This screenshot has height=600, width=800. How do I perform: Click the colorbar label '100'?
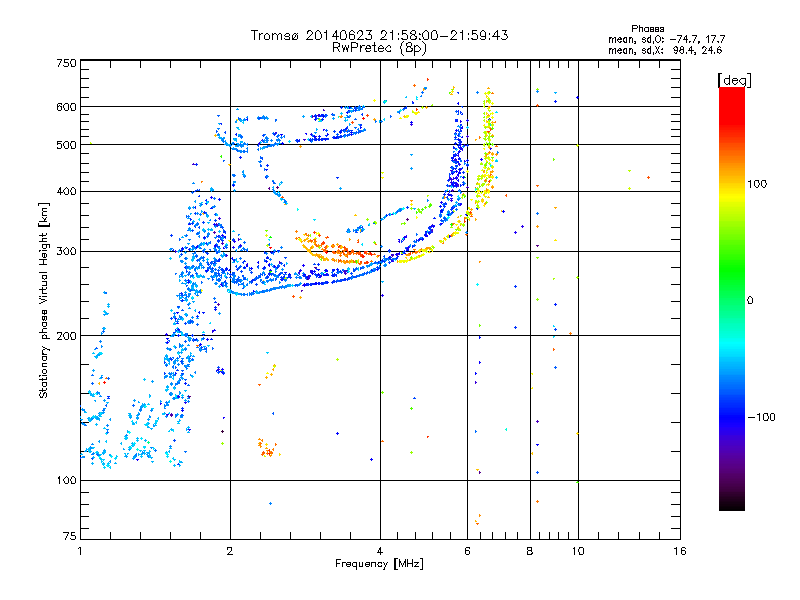[757, 184]
